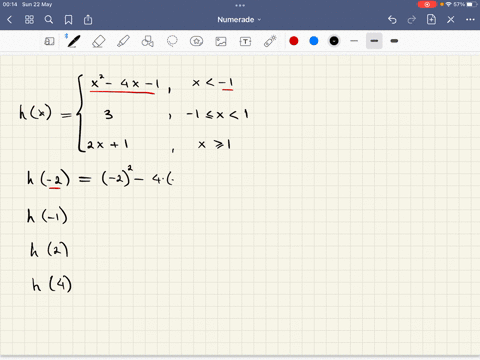
Task: Select the medium stroke width
Action: click(374, 41)
